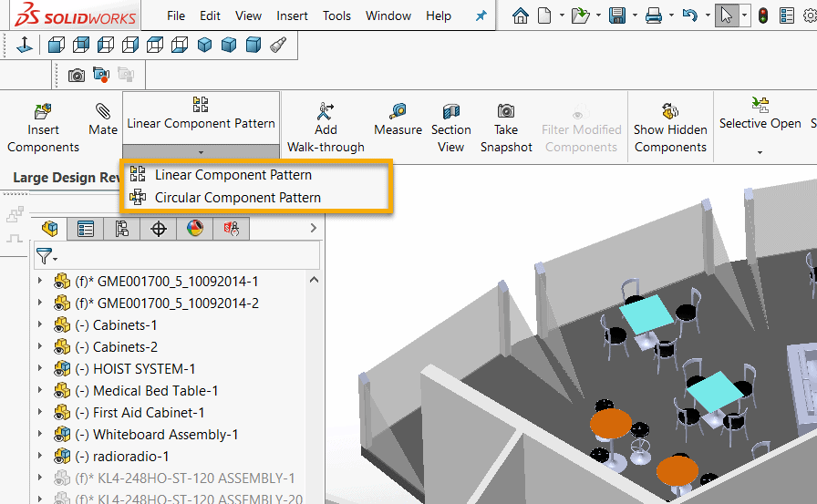Click Take Snapshot button
The width and height of the screenshot is (817, 504).
506,129
